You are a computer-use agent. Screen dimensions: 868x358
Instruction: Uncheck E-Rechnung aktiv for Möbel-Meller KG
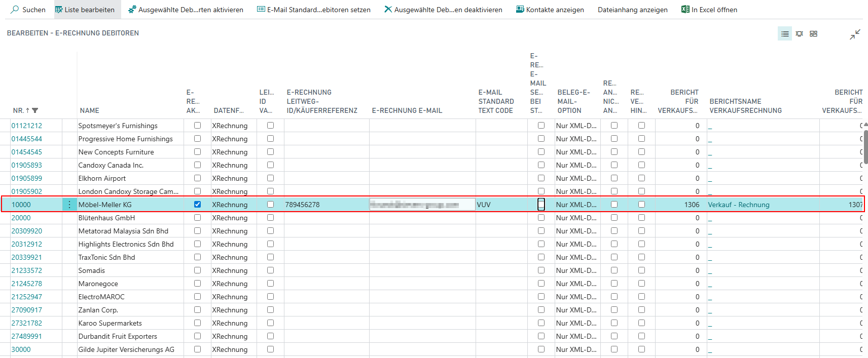click(x=197, y=205)
